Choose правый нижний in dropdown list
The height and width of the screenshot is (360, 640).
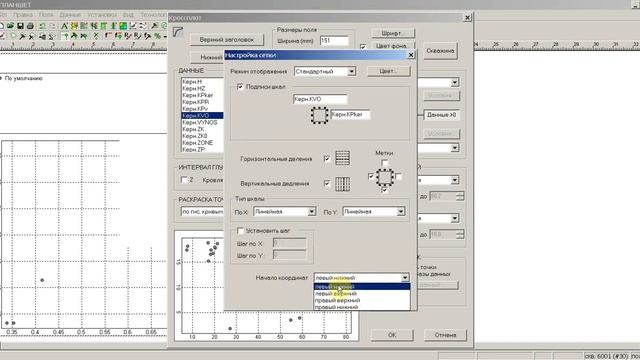pyautogui.click(x=362, y=307)
